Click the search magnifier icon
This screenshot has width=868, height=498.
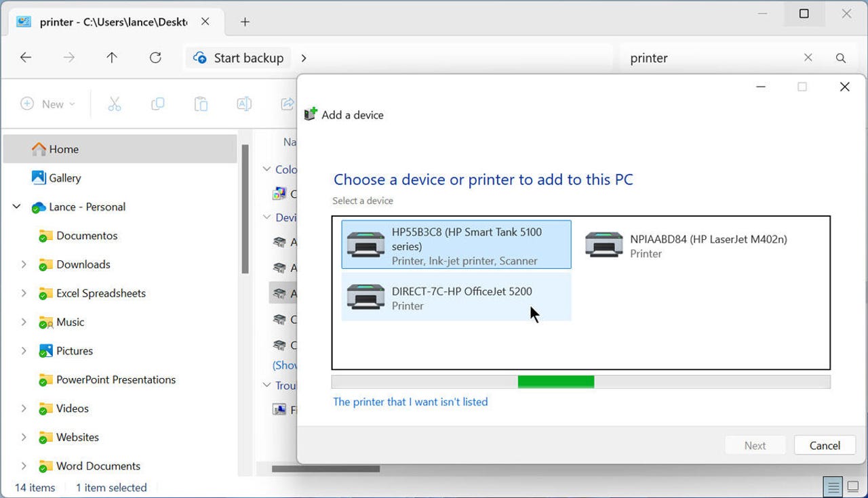(841, 58)
